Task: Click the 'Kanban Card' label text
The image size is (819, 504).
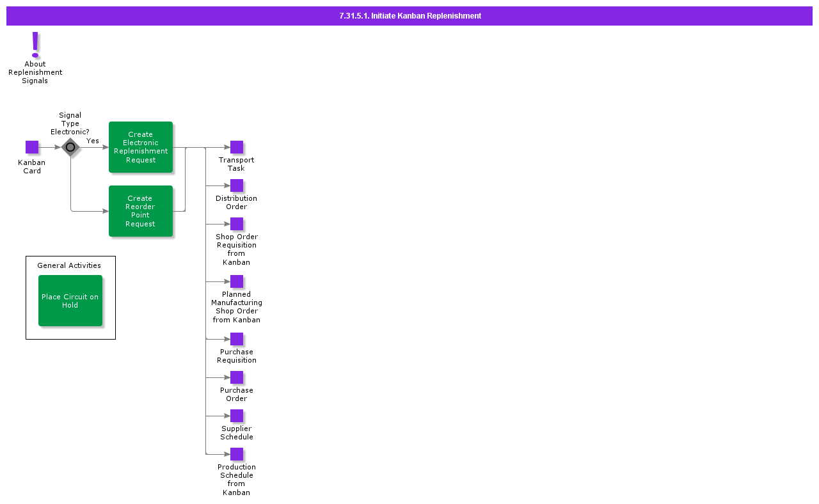Action: [32, 167]
